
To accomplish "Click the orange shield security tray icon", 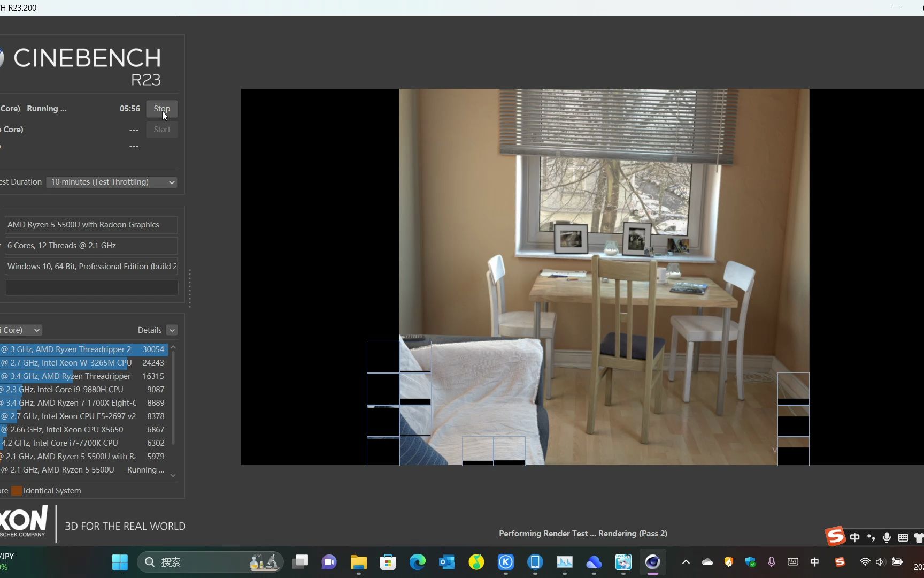I will click(x=729, y=562).
